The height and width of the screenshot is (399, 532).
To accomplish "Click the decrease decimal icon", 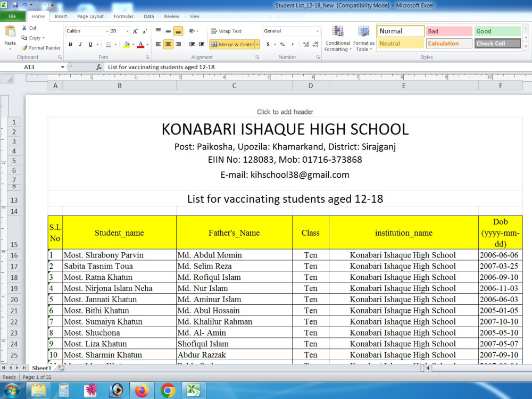I will click(315, 45).
